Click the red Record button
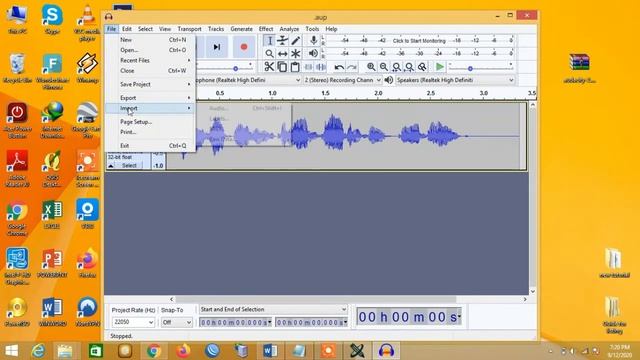 [x=244, y=47]
